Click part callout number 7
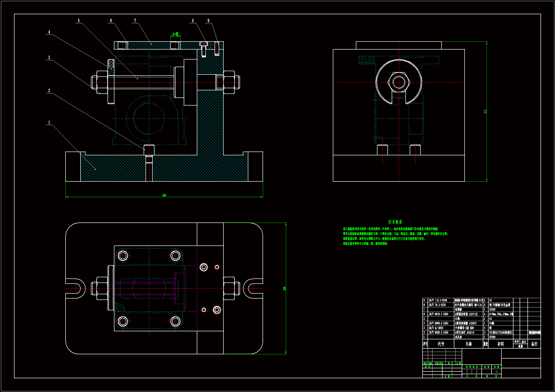 click(x=135, y=21)
